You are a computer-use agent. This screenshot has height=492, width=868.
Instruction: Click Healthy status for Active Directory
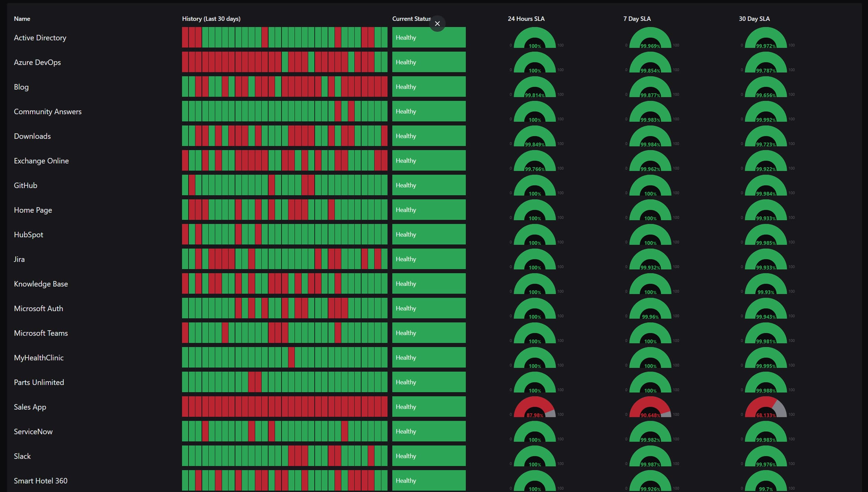[429, 37]
